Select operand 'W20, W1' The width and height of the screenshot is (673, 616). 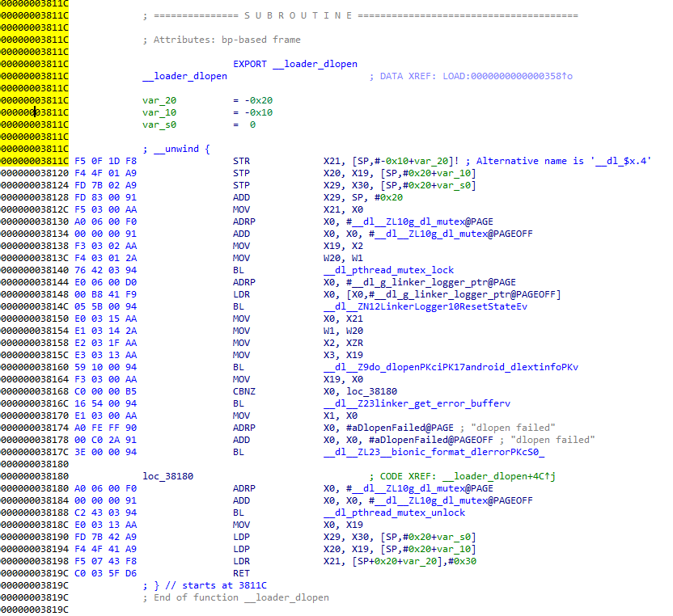click(343, 258)
